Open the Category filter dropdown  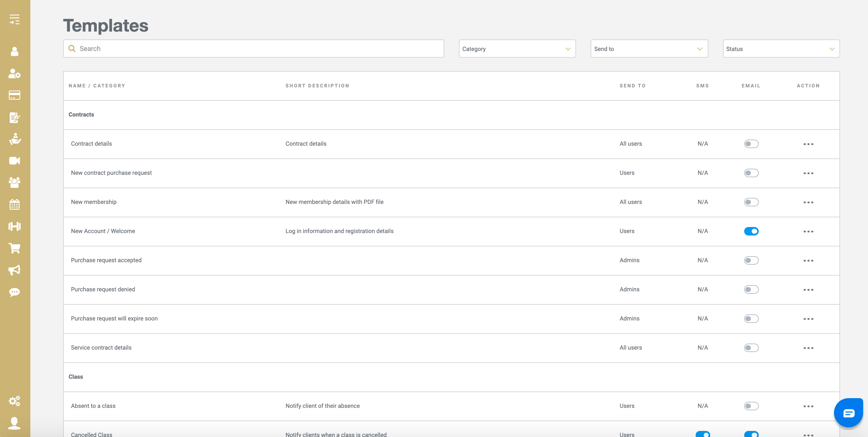[x=517, y=49]
